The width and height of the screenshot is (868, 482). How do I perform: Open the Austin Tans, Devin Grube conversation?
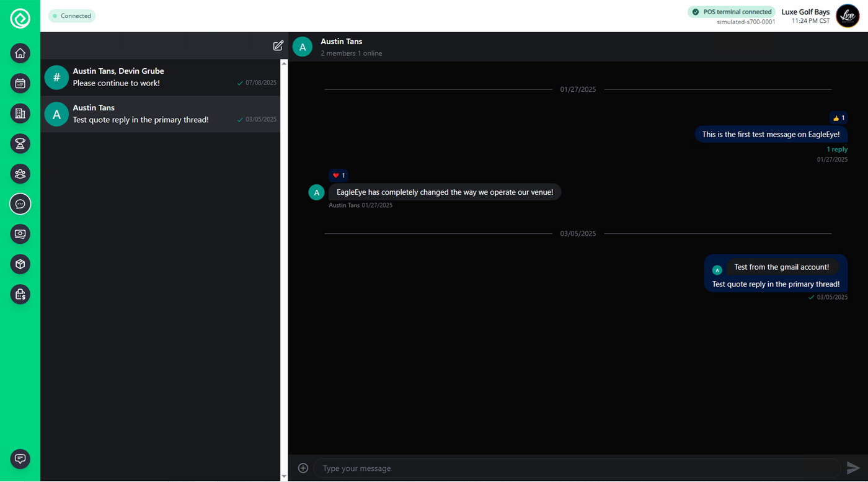[x=161, y=78]
